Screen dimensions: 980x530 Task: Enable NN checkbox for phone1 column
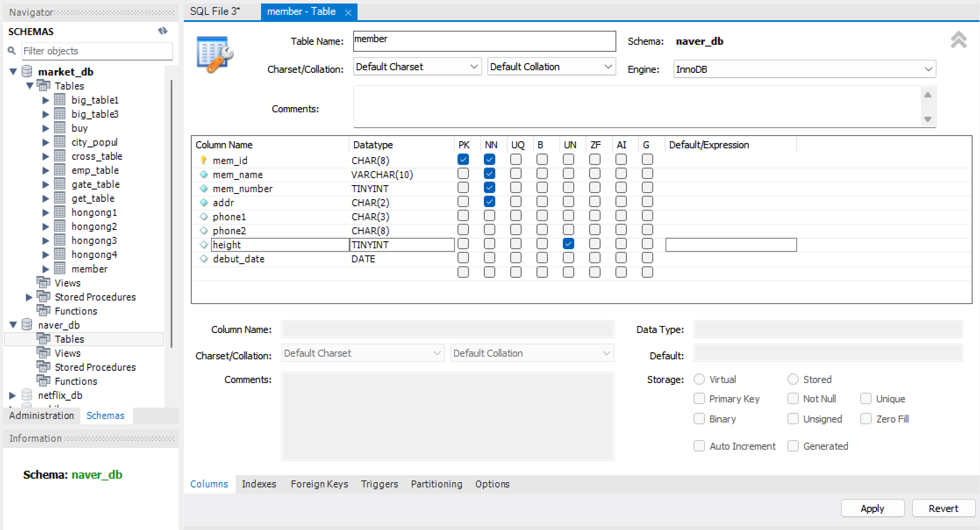[x=489, y=216]
